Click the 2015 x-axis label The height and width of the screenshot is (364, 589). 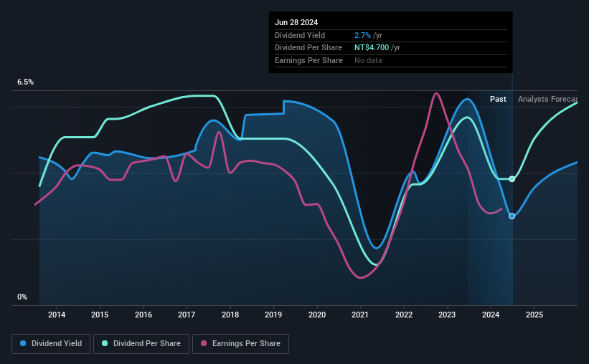[100, 315]
